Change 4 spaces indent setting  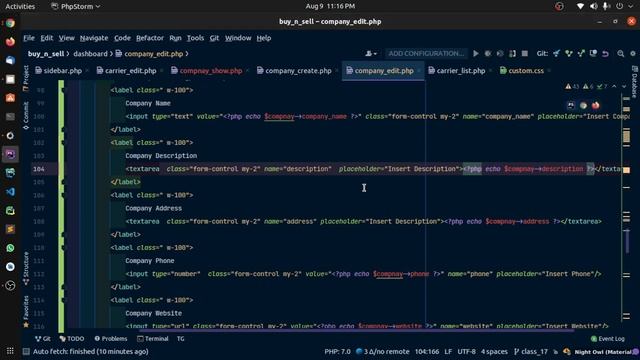point(494,351)
